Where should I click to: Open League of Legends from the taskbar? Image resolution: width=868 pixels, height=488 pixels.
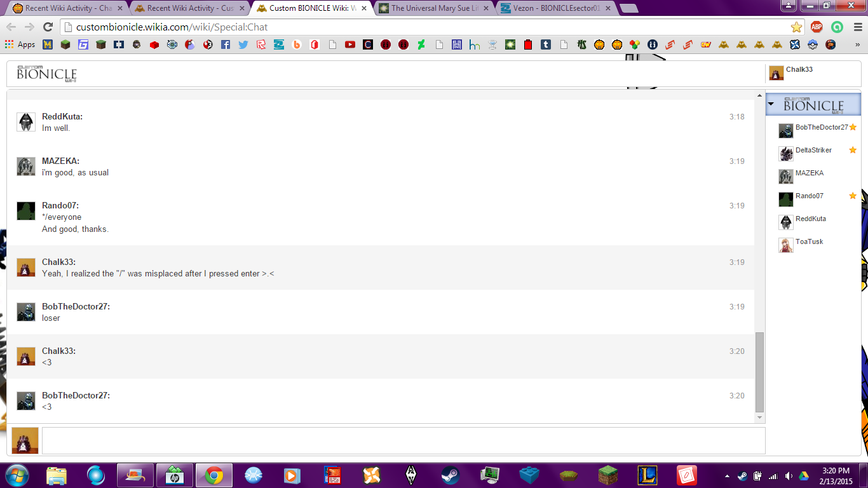click(x=648, y=475)
